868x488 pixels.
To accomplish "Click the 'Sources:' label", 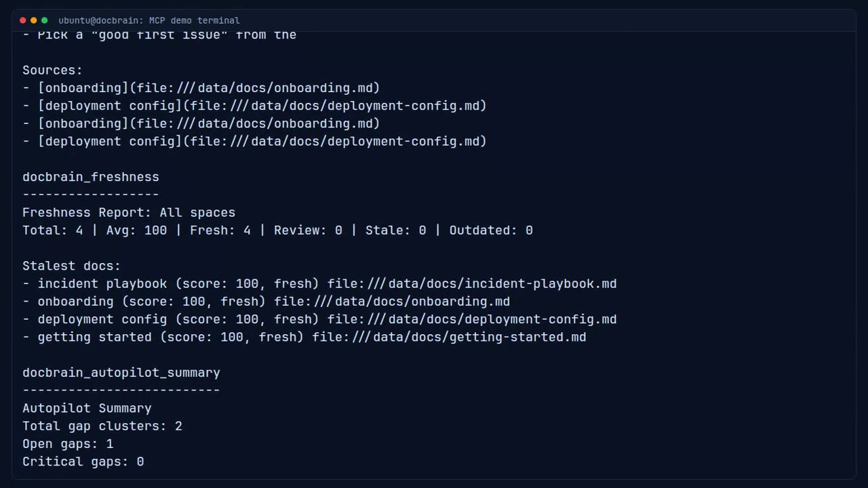I will (52, 70).
